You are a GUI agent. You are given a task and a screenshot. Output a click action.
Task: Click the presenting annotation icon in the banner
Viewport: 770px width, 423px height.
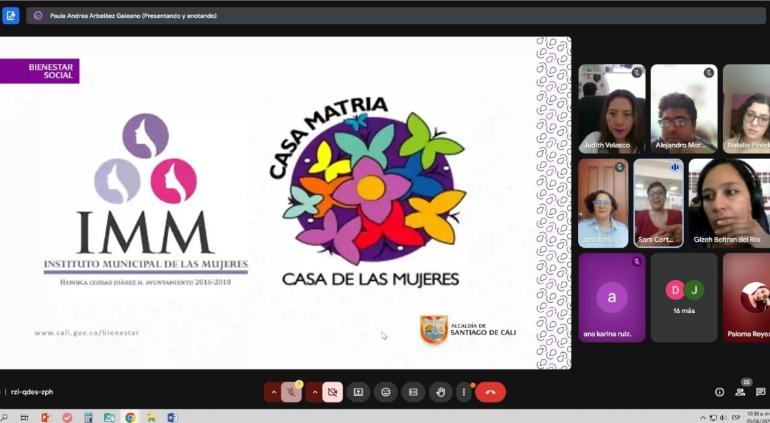pos(38,16)
